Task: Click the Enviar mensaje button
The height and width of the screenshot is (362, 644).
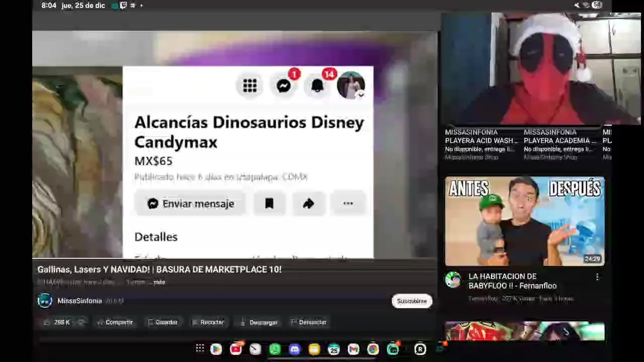Action: 190,204
